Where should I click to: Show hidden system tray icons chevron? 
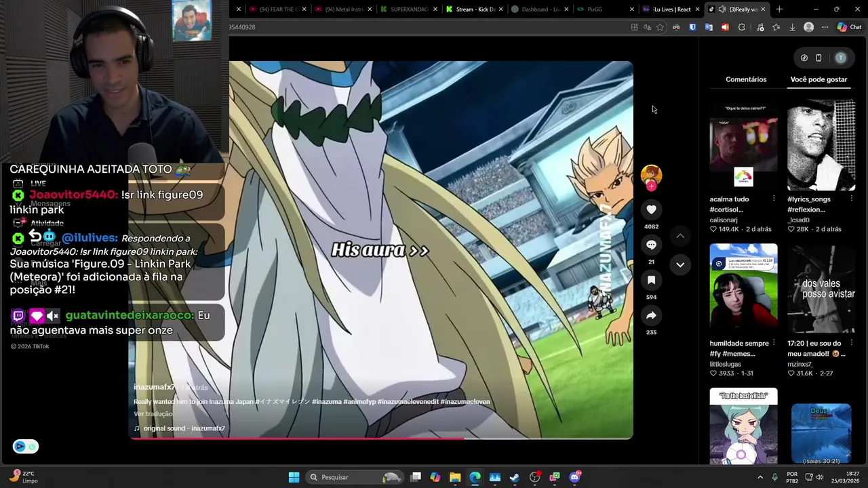coord(759,477)
